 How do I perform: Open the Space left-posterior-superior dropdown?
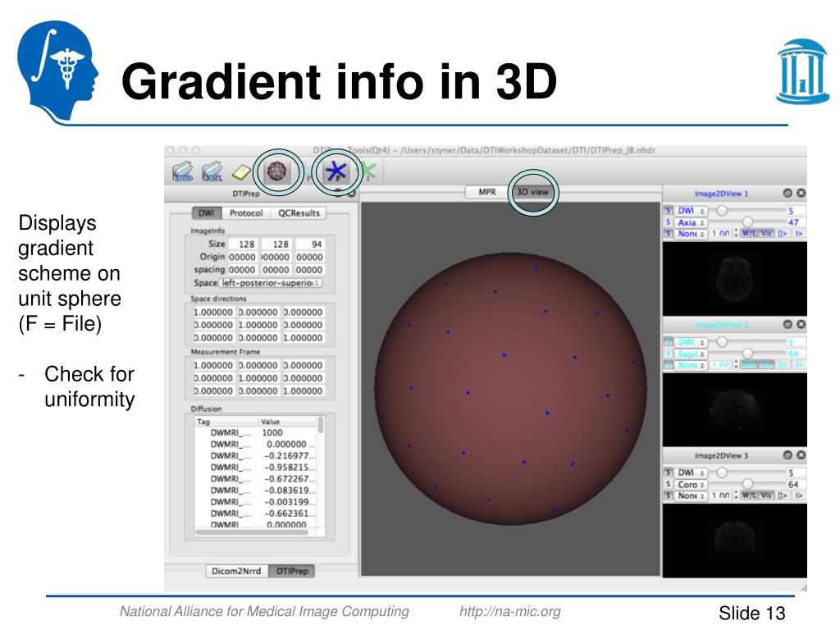(271, 283)
